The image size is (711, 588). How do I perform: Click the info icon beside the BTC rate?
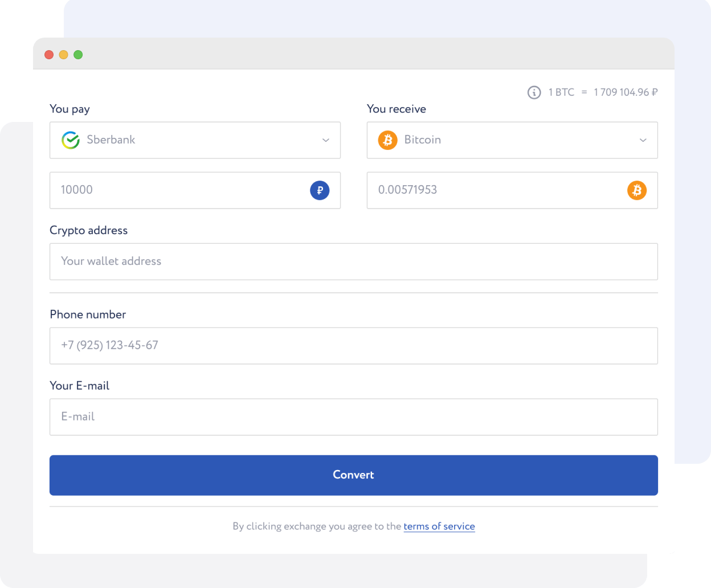(x=534, y=92)
